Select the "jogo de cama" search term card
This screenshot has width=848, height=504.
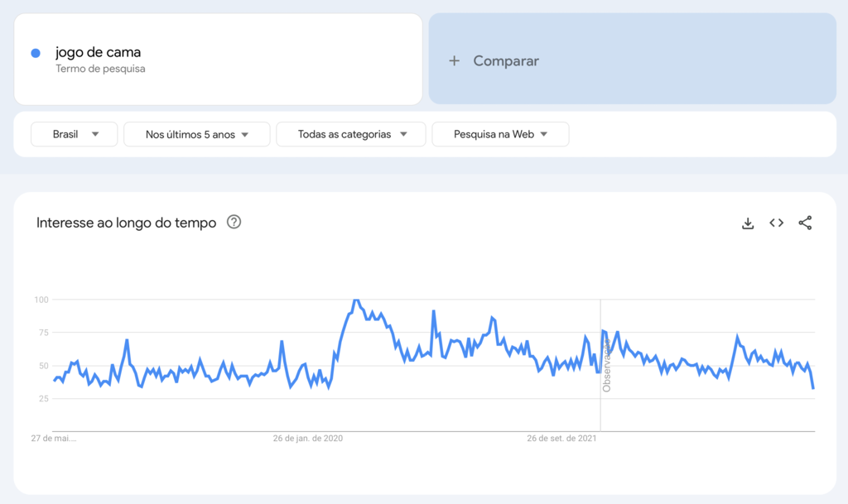218,58
